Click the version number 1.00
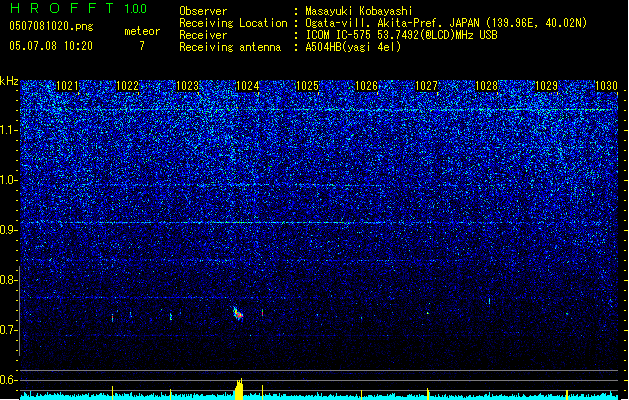Image resolution: width=629 pixels, height=400 pixels. coord(135,8)
